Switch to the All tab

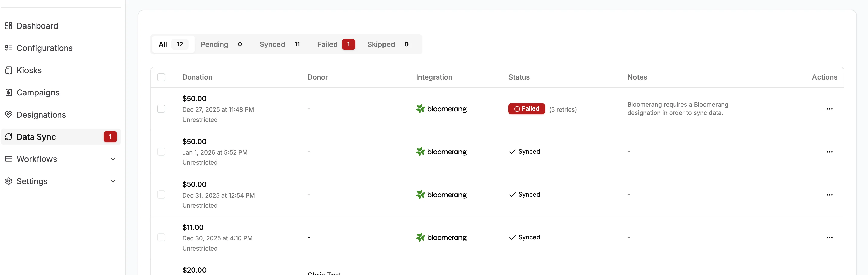pyautogui.click(x=173, y=44)
